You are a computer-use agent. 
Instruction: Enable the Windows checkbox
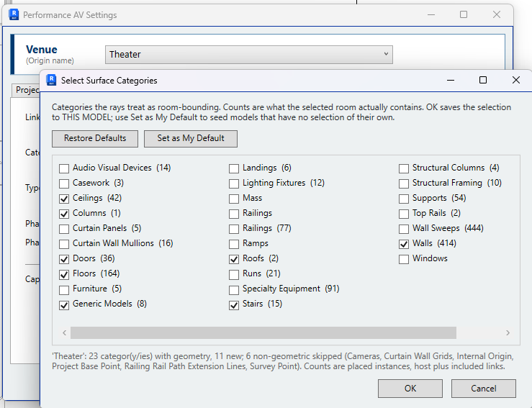pos(404,259)
